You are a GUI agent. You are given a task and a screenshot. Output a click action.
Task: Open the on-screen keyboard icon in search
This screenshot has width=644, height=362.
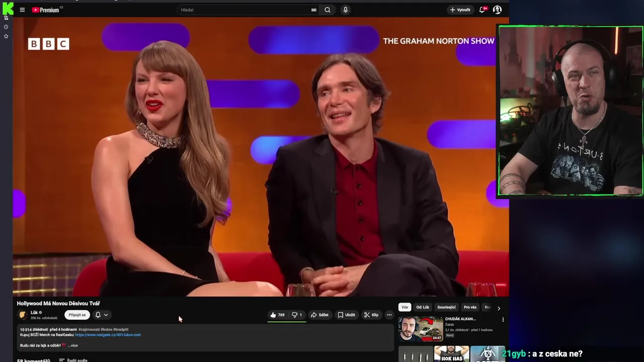(314, 10)
